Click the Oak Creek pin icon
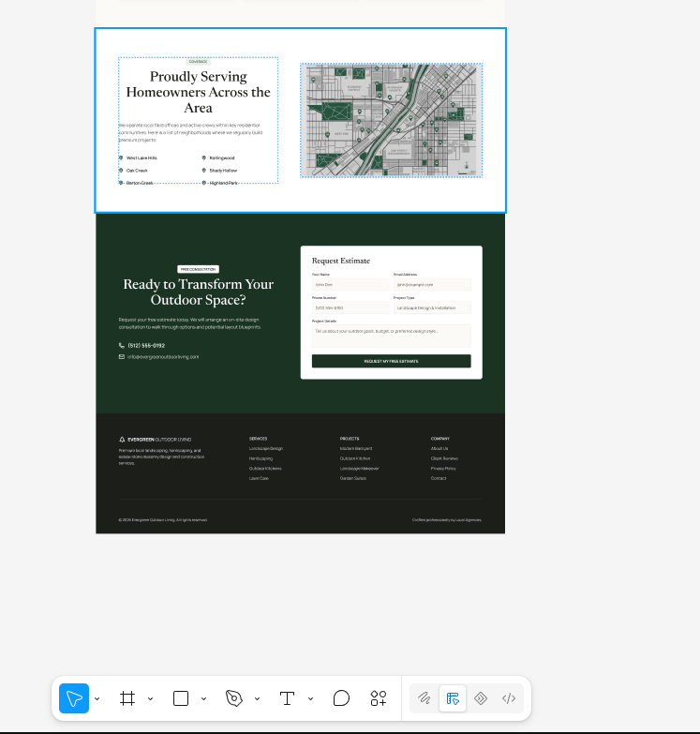This screenshot has width=700, height=734. [x=121, y=171]
